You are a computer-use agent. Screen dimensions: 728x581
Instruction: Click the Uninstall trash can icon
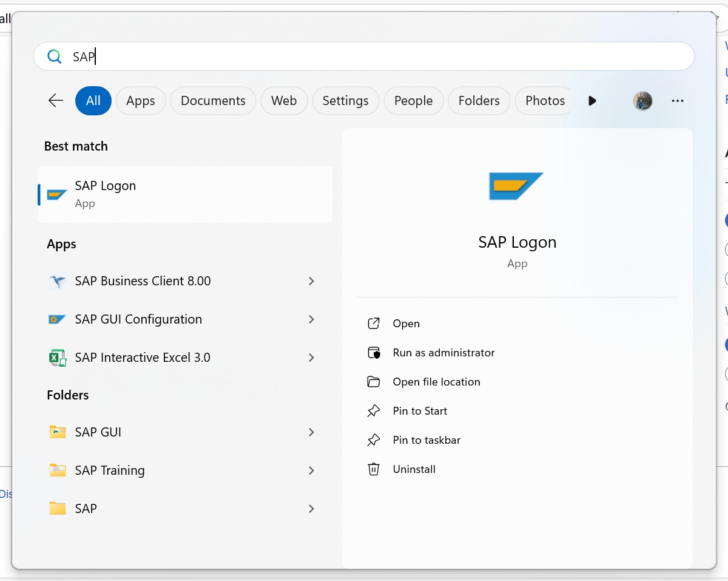pos(374,469)
